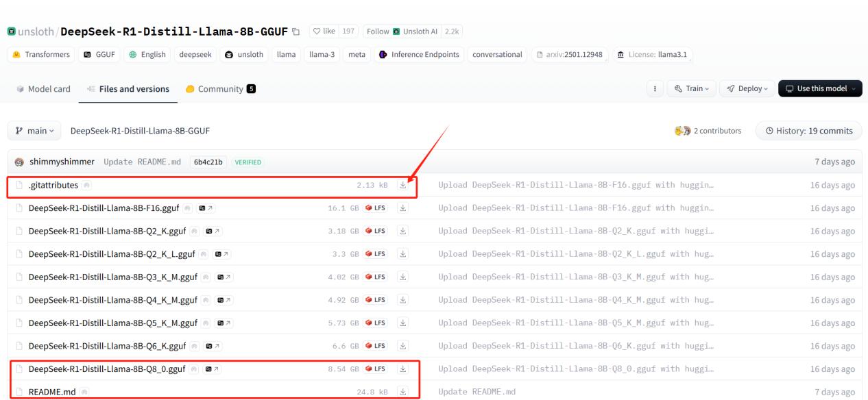Open shimmyshimmer's profile link
Viewport: 868px width, 400px height.
tap(62, 162)
